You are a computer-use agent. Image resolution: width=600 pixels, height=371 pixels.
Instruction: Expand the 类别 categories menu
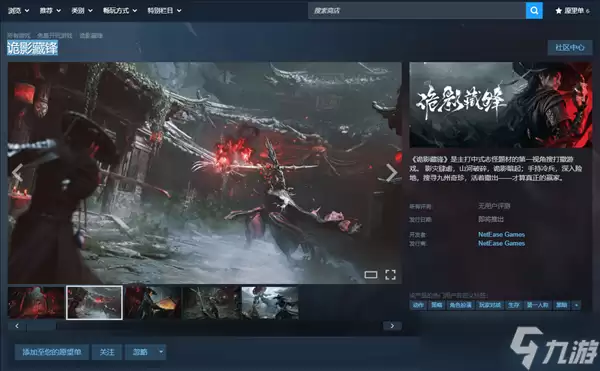pyautogui.click(x=82, y=11)
